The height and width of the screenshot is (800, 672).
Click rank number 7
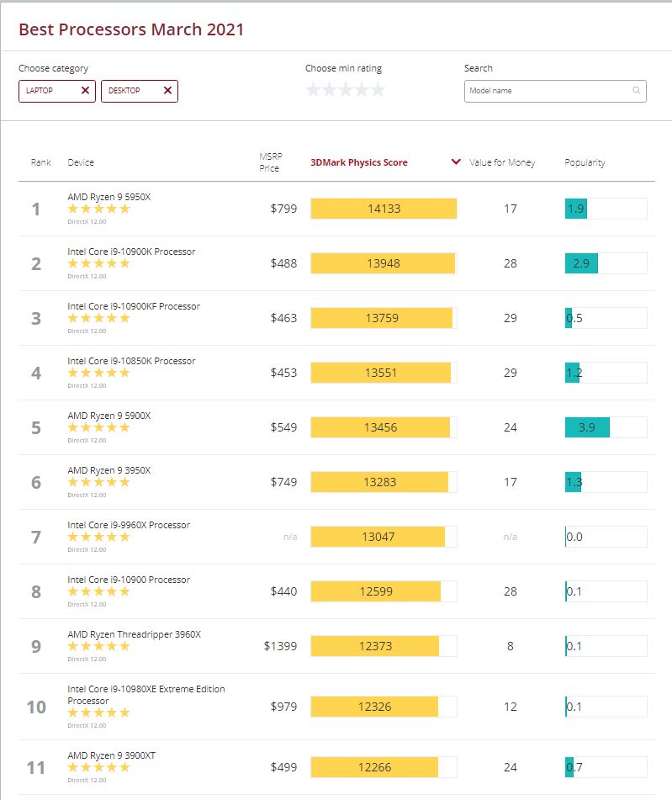click(35, 537)
